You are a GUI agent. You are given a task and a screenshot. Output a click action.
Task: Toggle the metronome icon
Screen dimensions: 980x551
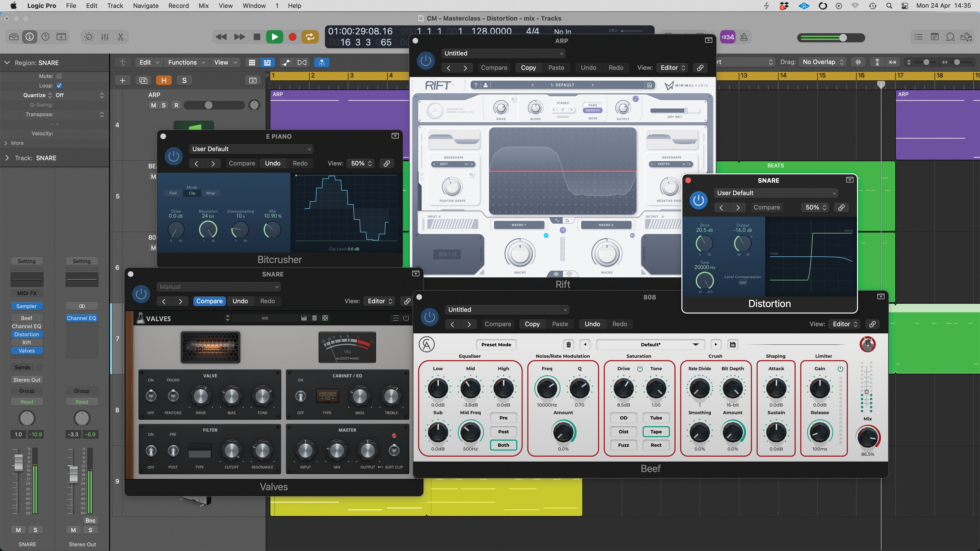[x=744, y=37]
